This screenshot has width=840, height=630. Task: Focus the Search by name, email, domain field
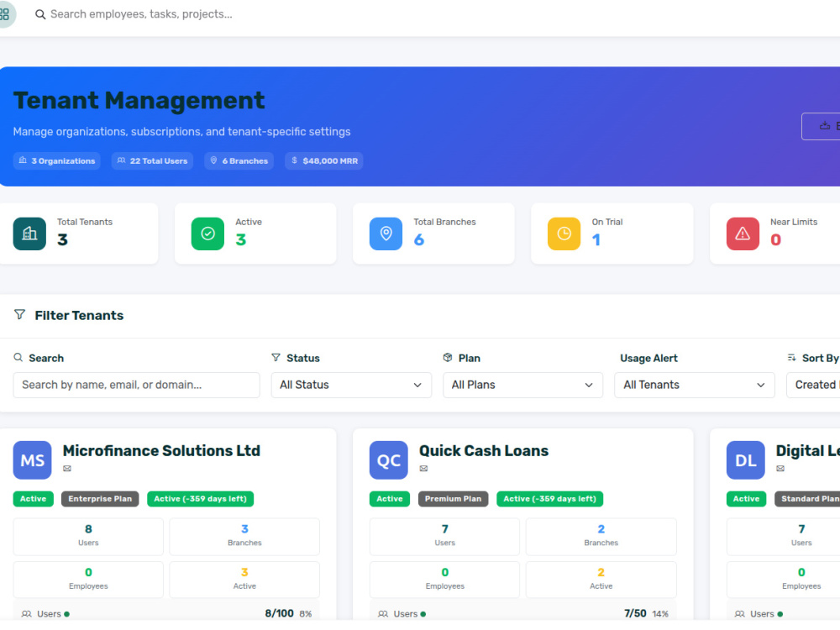click(x=137, y=386)
